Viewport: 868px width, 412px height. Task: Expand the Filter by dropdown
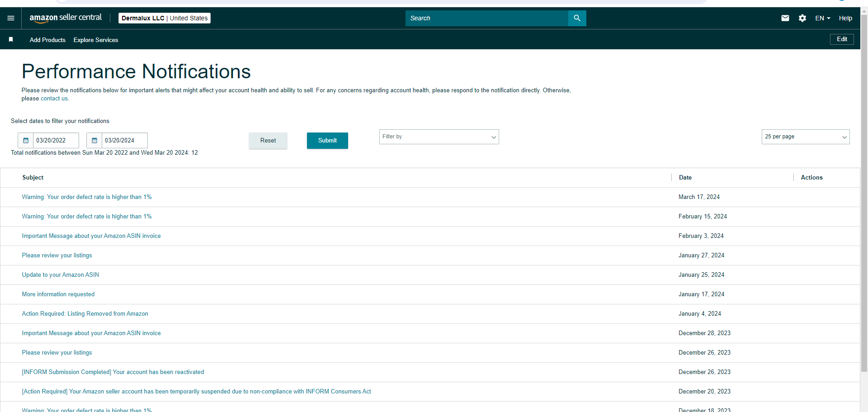point(439,137)
